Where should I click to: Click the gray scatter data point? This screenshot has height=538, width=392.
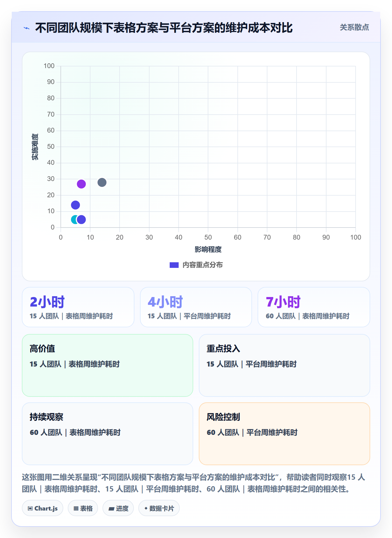point(102,182)
